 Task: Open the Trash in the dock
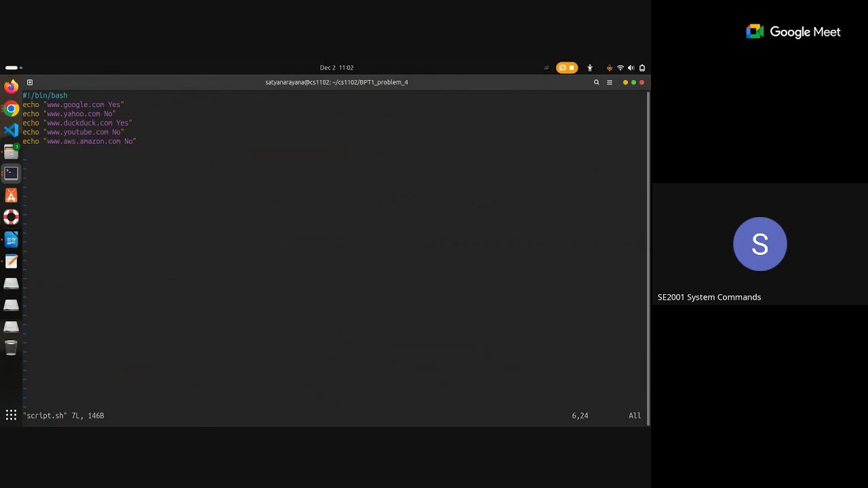pos(11,348)
